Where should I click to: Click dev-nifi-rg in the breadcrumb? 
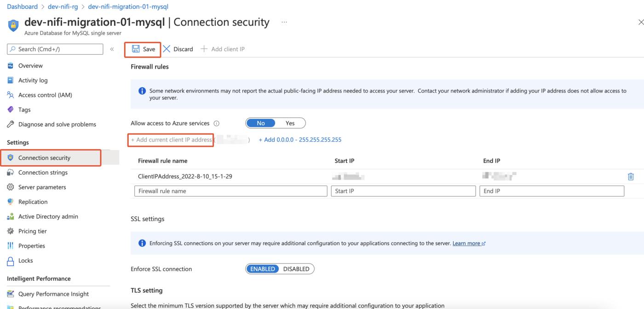tap(63, 6)
